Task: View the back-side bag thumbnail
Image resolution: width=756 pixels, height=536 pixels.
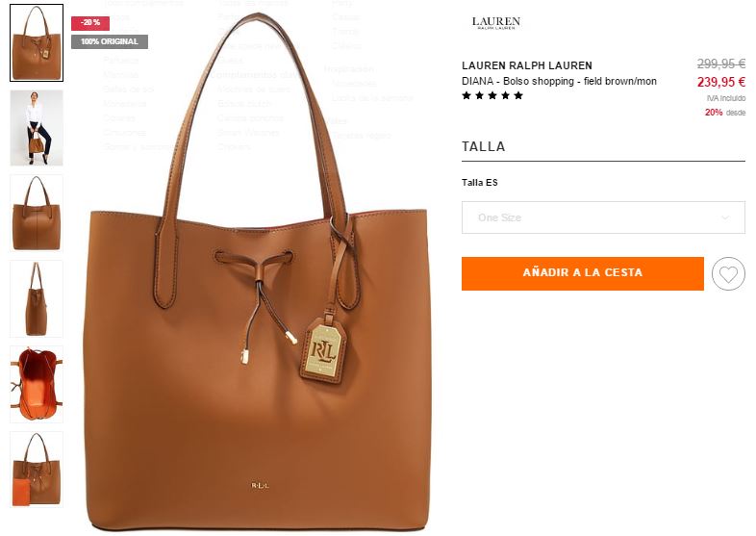Action: click(x=37, y=214)
